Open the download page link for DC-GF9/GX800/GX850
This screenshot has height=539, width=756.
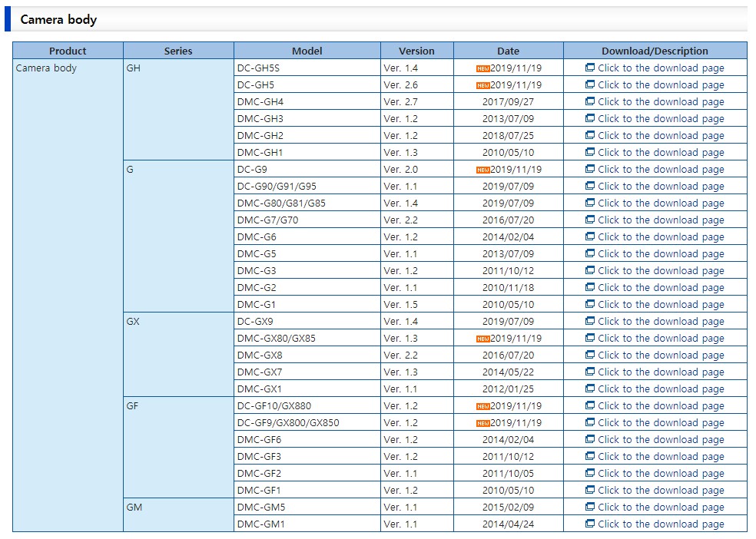point(661,422)
